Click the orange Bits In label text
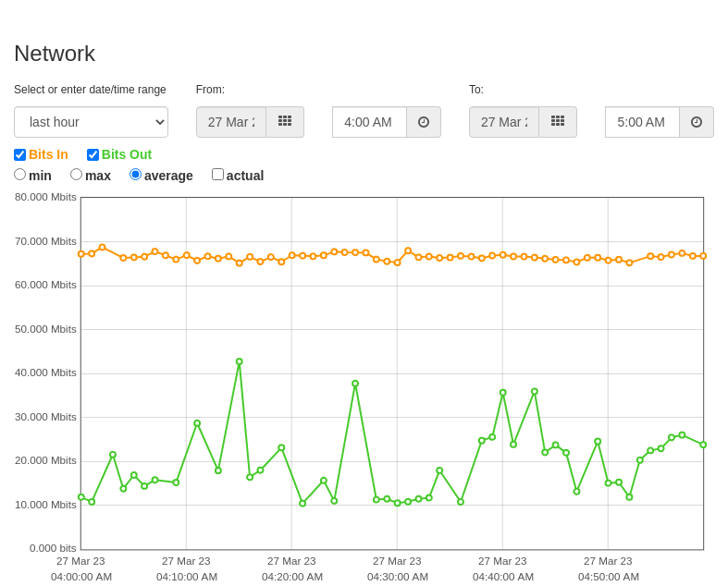The height and width of the screenshot is (586, 728). (x=48, y=154)
